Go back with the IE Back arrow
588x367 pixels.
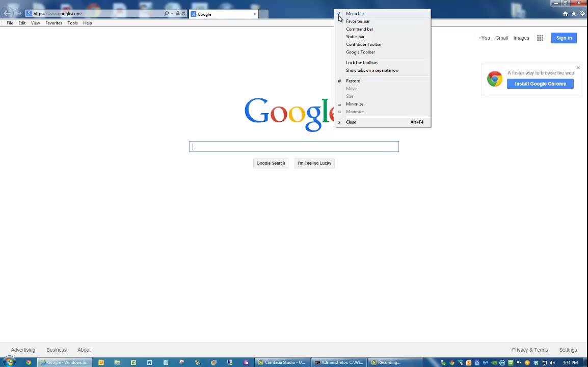[x=7, y=14]
